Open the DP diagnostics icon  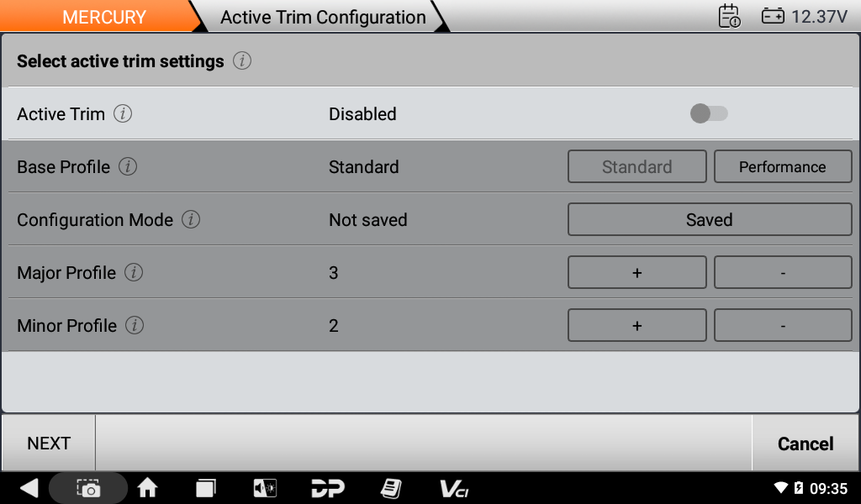tap(327, 488)
